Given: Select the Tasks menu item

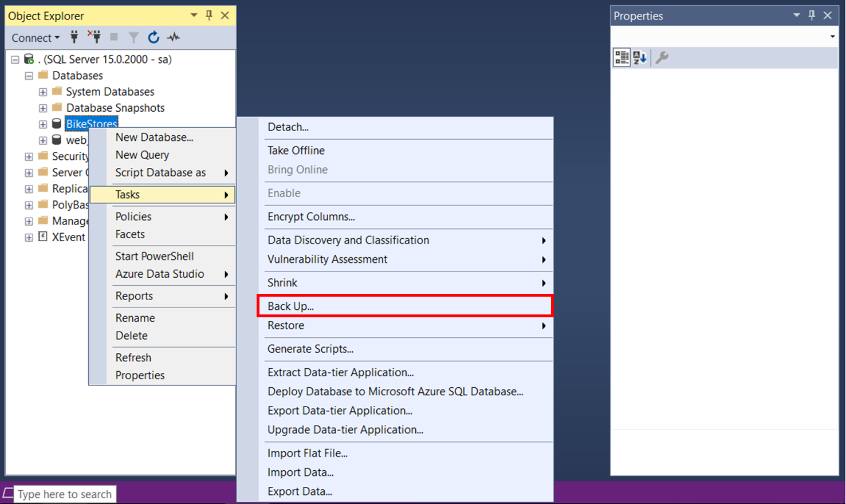Looking at the screenshot, I should coord(163,195).
